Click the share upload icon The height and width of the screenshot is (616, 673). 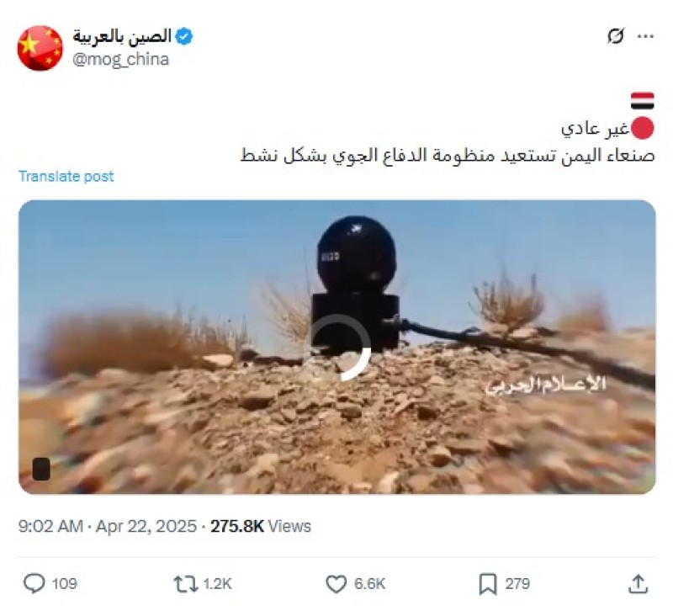pyautogui.click(x=639, y=584)
